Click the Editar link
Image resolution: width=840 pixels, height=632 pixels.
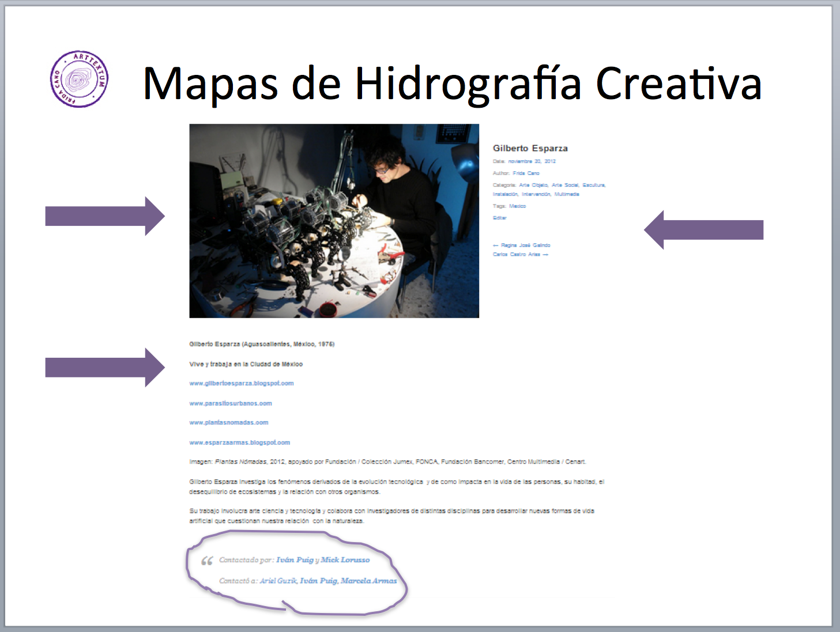(499, 218)
